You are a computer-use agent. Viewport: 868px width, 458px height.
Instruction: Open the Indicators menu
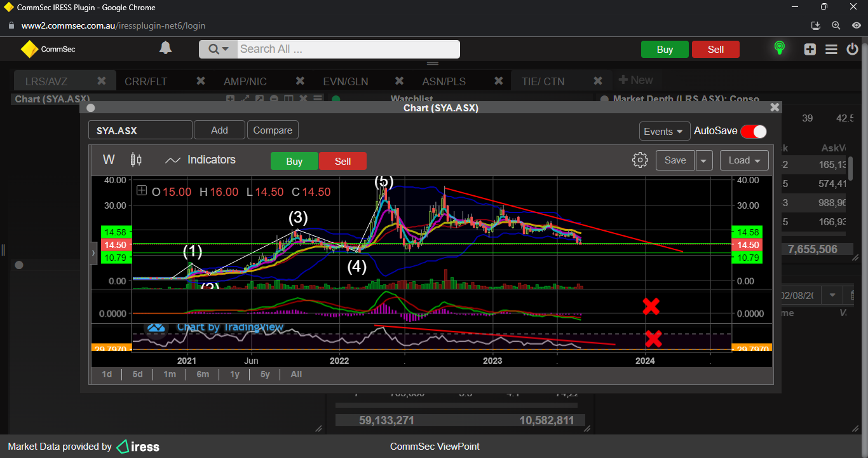(200, 160)
